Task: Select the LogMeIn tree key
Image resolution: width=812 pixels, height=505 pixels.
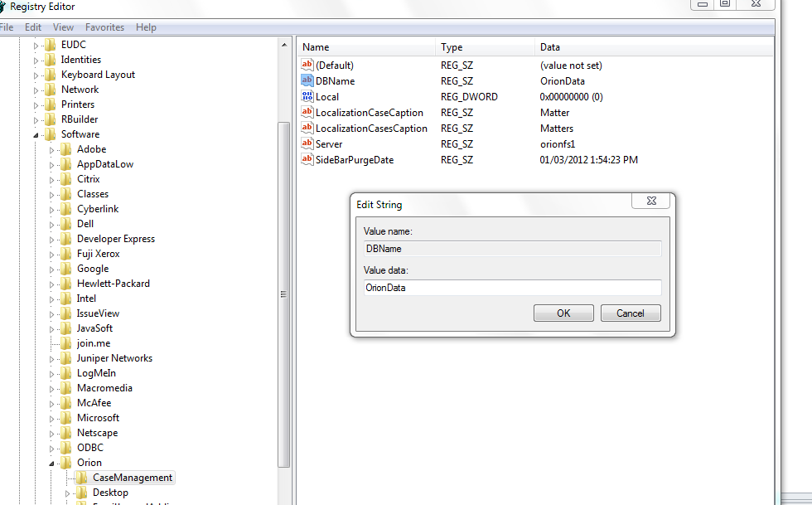Action: (96, 373)
